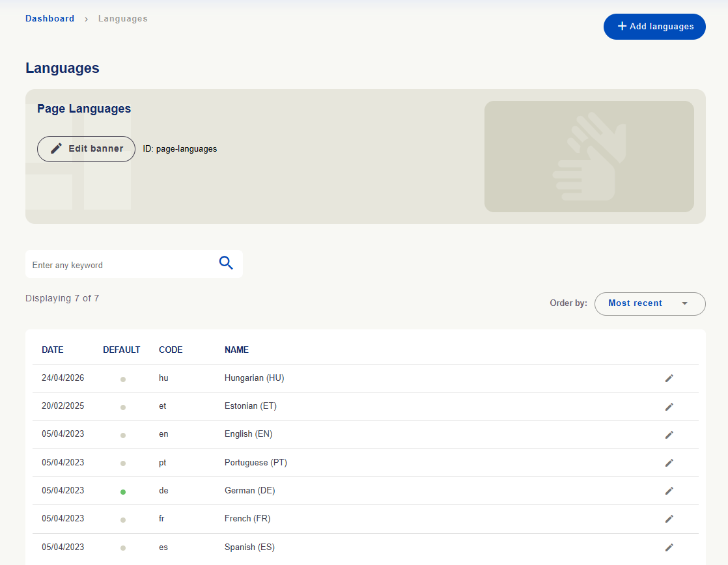Click the banner hands image thumbnail
Image resolution: width=728 pixels, height=565 pixels.
[589, 156]
